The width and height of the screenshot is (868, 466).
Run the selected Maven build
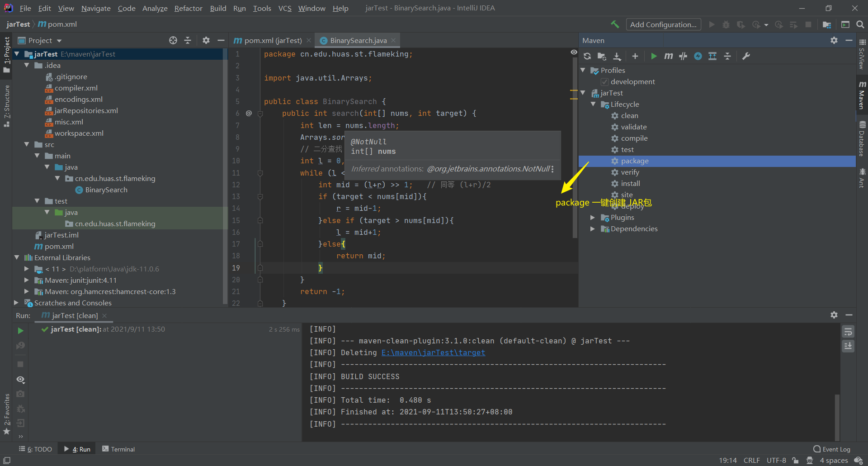654,56
